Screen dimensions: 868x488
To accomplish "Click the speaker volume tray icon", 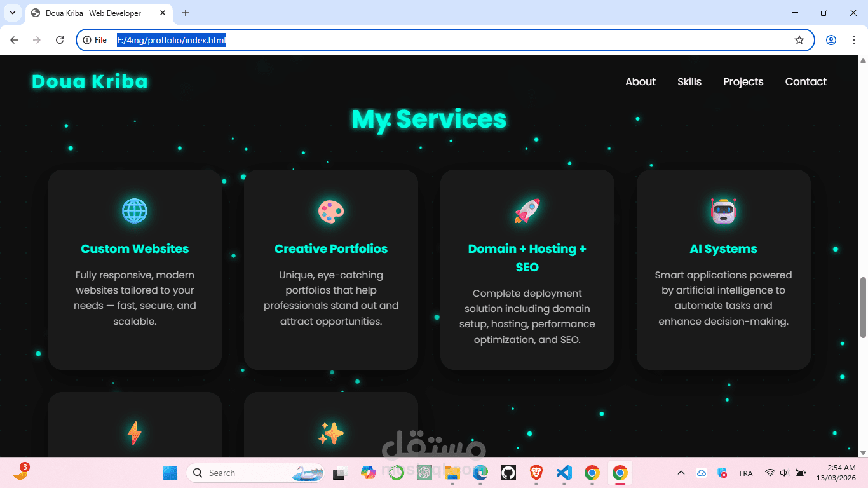I will pos(784,473).
